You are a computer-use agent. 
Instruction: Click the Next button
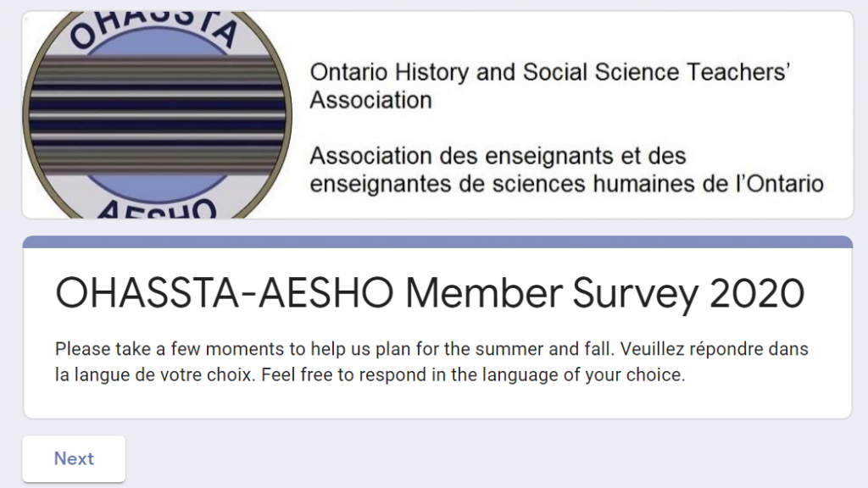[x=74, y=458]
